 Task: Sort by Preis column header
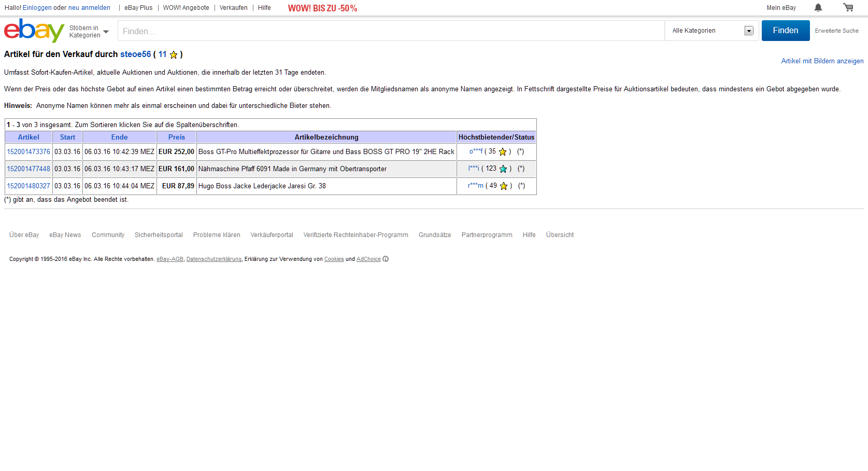[177, 137]
